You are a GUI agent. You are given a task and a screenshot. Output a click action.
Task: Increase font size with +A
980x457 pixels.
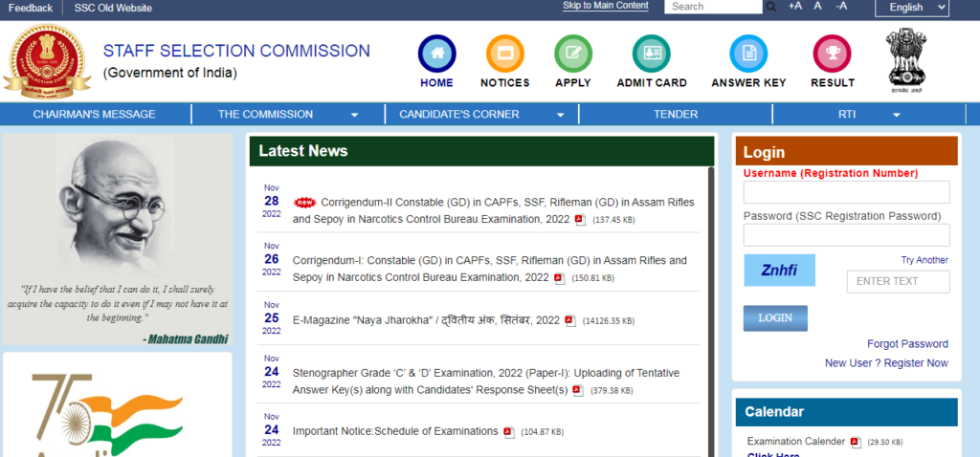pyautogui.click(x=795, y=7)
